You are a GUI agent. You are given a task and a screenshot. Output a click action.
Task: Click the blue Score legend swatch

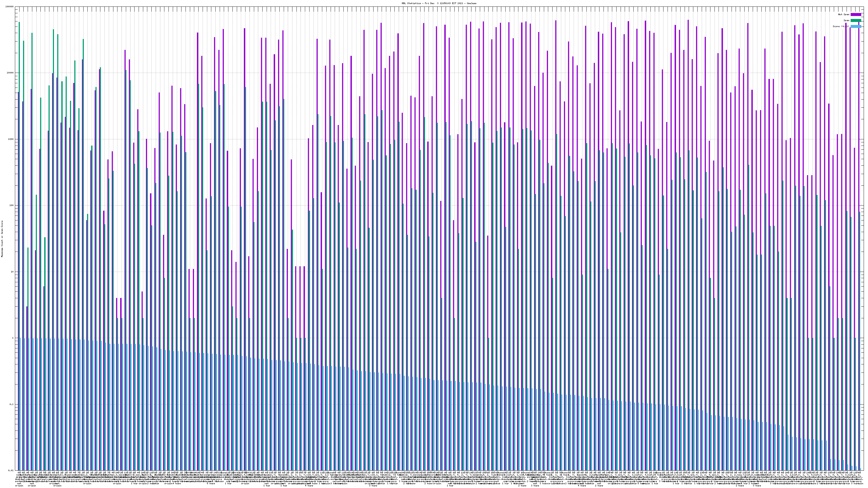pos(856,26)
